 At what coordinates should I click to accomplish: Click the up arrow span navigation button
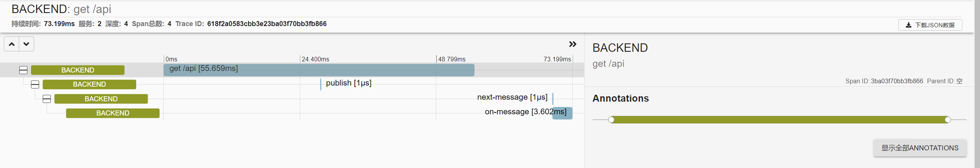coord(12,44)
